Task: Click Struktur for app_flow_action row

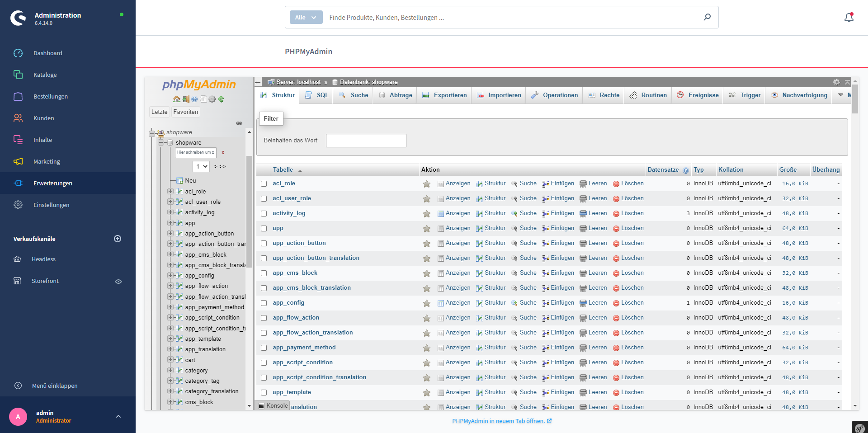Action: click(491, 318)
